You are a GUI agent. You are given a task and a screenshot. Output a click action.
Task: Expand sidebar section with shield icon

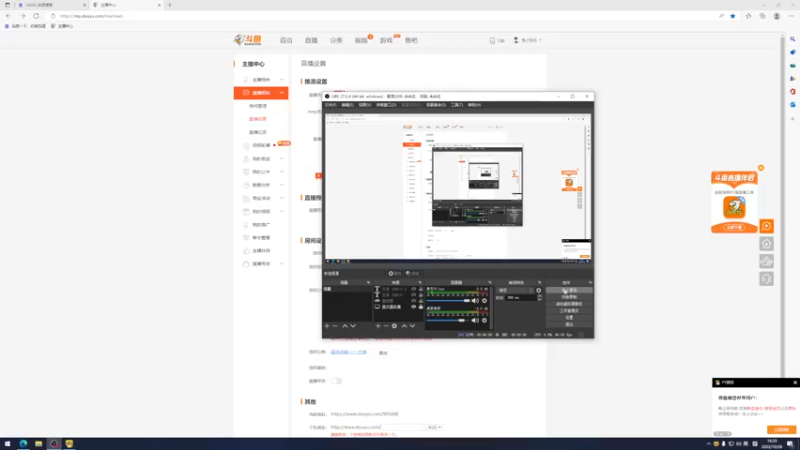[282, 172]
